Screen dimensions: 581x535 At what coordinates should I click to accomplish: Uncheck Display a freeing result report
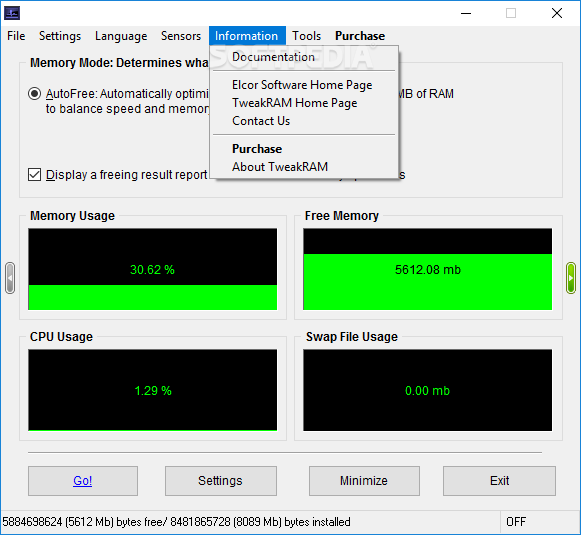pyautogui.click(x=34, y=175)
